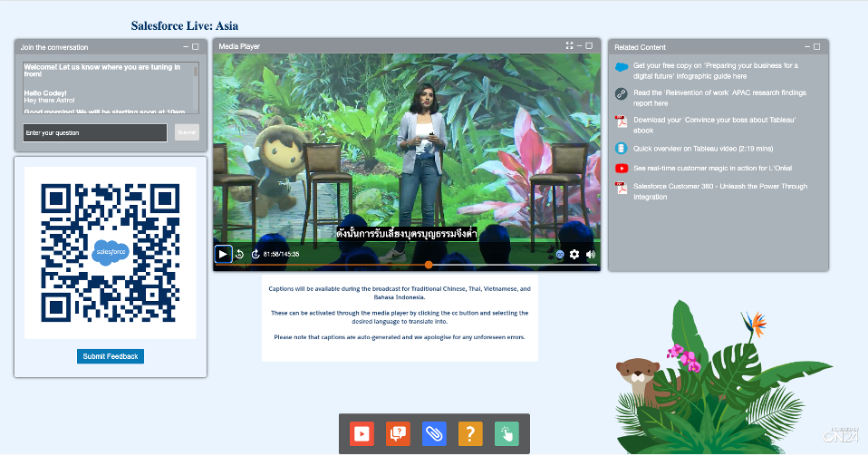Click the orange video progress slider handle
Image resolution: width=868 pixels, height=456 pixels.
[429, 265]
